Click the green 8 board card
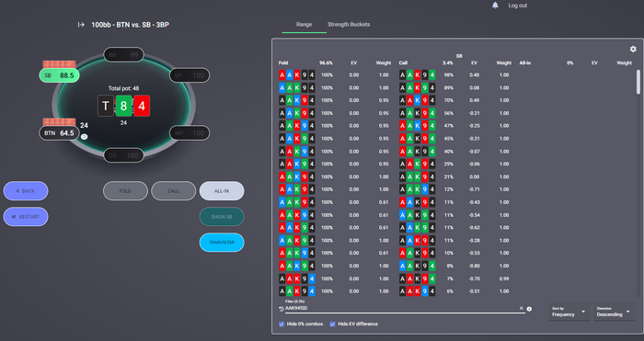Screen dimensions: 644x341 pyautogui.click(x=123, y=106)
